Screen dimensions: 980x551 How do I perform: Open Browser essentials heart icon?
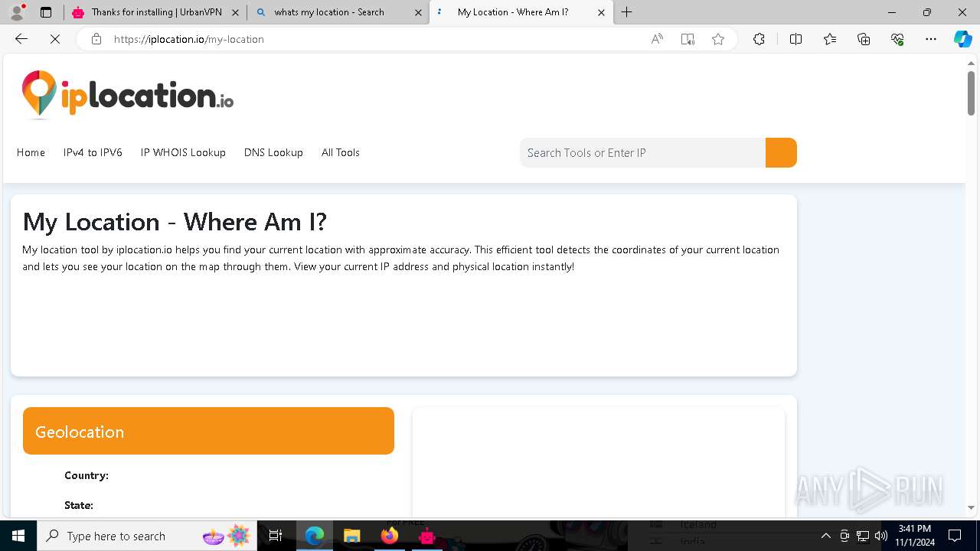click(x=897, y=39)
